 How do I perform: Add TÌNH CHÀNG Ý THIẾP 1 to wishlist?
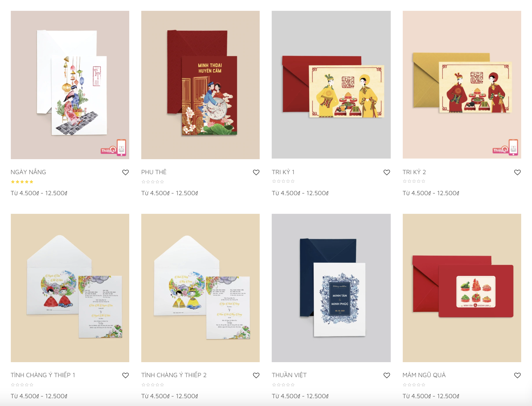(126, 375)
